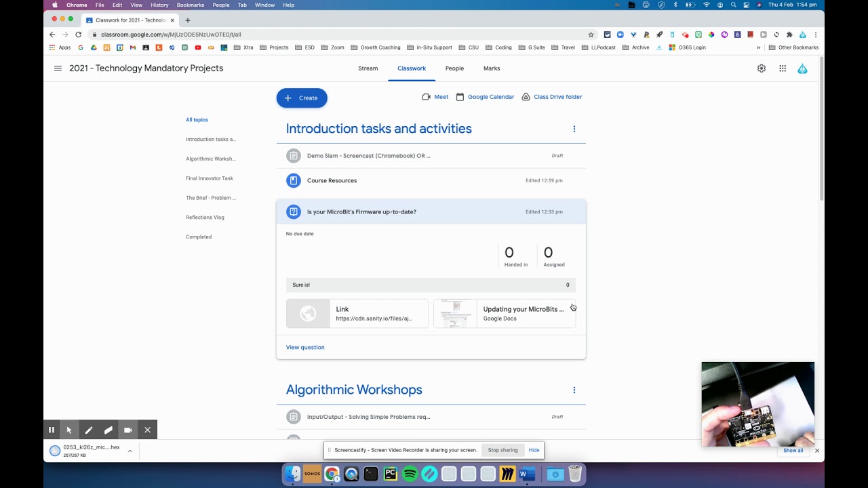868x488 pixels.
Task: Open Sonos from the Dock
Action: 312,474
